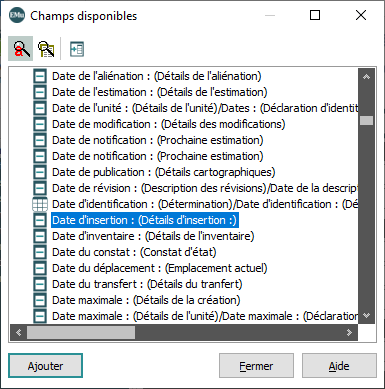The image size is (385, 389).
Task: Select highlighted Date d'insertion : (Détails d'insertion :)
Action: (145, 220)
